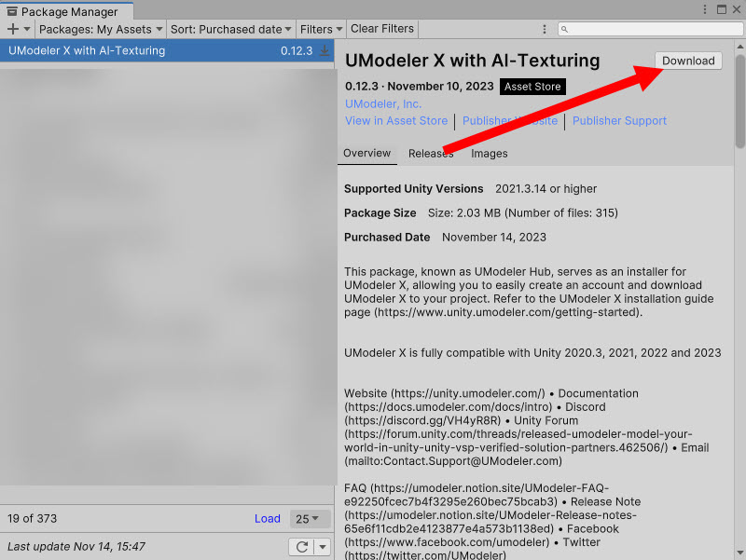This screenshot has height=560, width=746.
Task: Maximize the Package Manager window
Action: [x=722, y=9]
